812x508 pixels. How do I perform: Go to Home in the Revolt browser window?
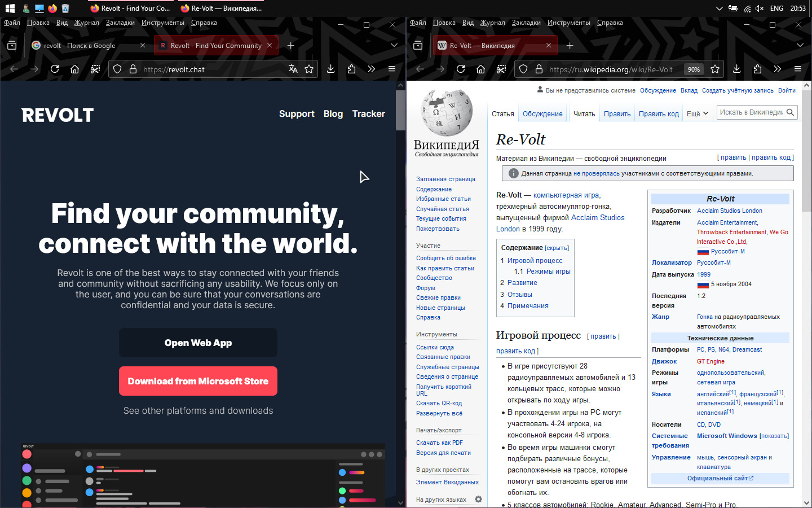(x=74, y=69)
